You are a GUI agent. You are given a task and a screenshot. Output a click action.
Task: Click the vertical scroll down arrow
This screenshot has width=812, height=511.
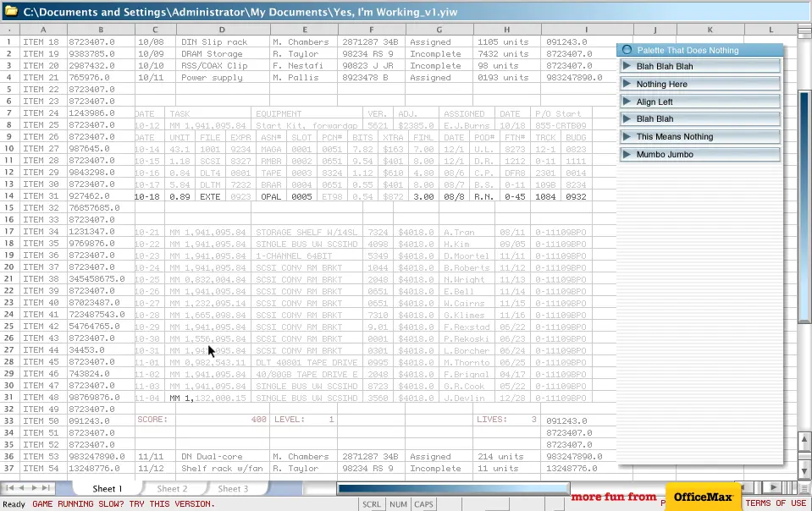click(804, 470)
